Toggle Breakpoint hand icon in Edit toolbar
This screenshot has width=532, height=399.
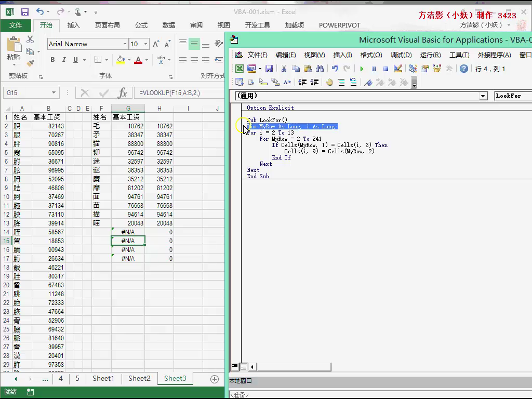tap(329, 82)
